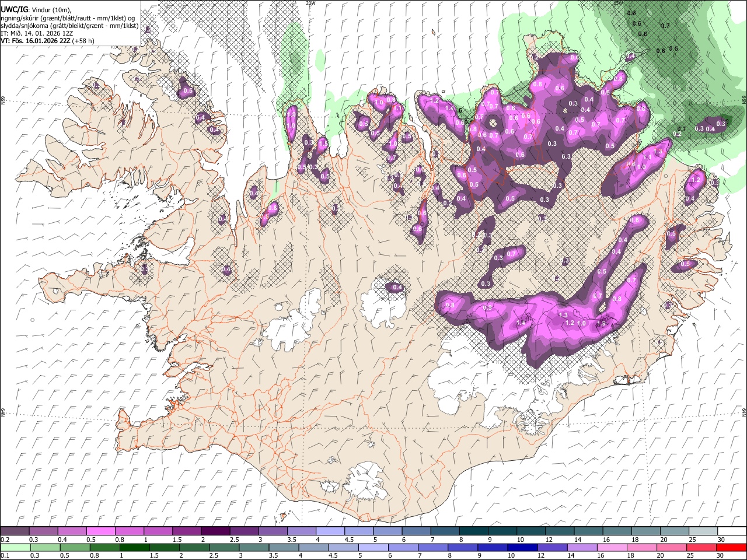Pick the bright red swatch above 30 on the rain scale
The height and width of the screenshot is (560, 747).
point(732,547)
